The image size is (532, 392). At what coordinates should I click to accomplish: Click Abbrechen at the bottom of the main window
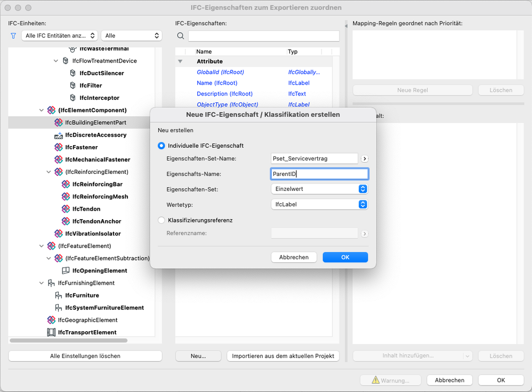click(449, 380)
